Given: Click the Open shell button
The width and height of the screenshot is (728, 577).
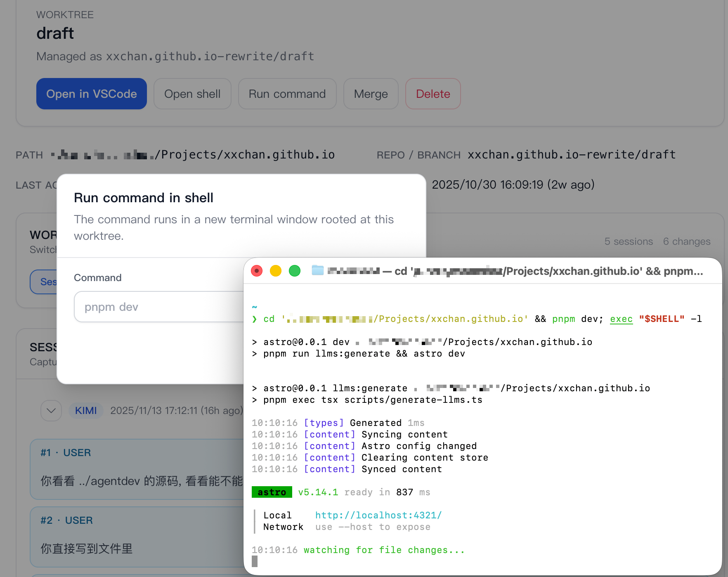Looking at the screenshot, I should click(x=192, y=94).
